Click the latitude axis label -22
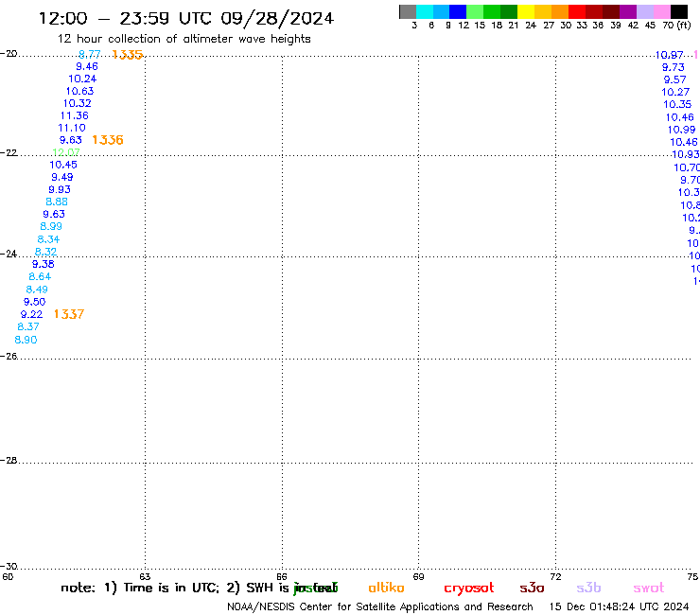Screen dimensions: 700x615 (x=9, y=153)
